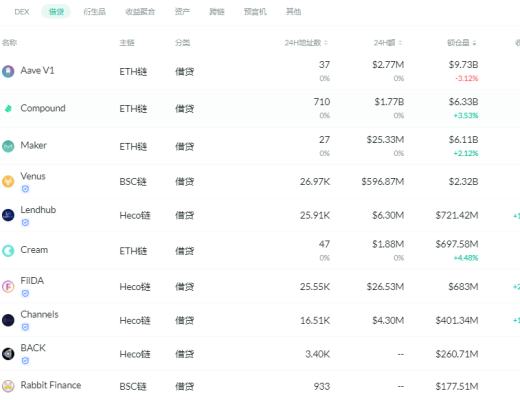Image resolution: width=520 pixels, height=400 pixels.
Task: Click the 锁仓量 column header label
Action: coord(458,43)
